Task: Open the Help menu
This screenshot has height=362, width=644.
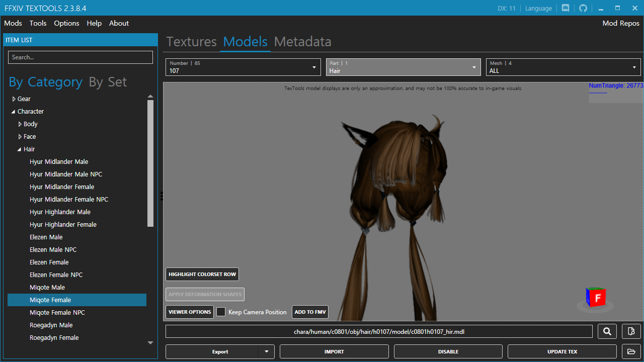Action: [x=94, y=23]
